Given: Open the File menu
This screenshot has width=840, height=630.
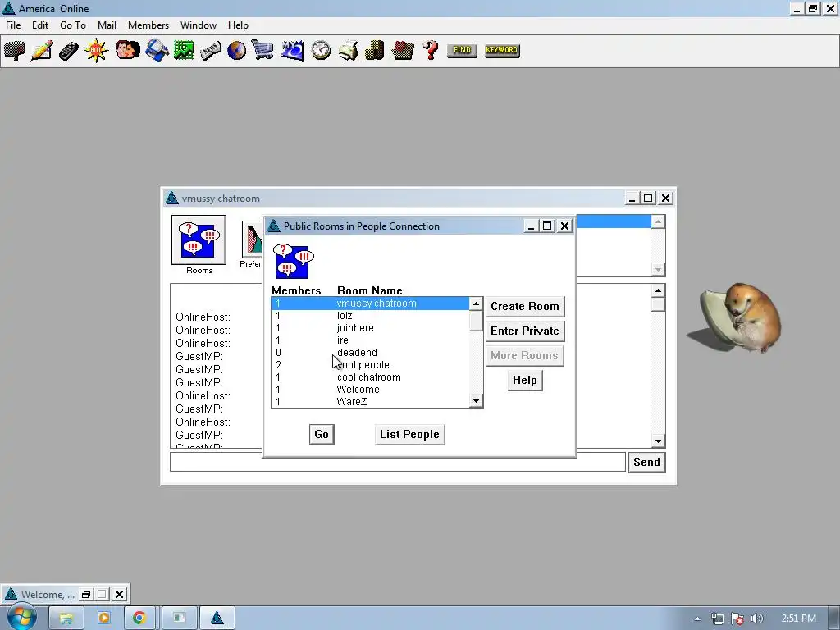Looking at the screenshot, I should coord(13,25).
